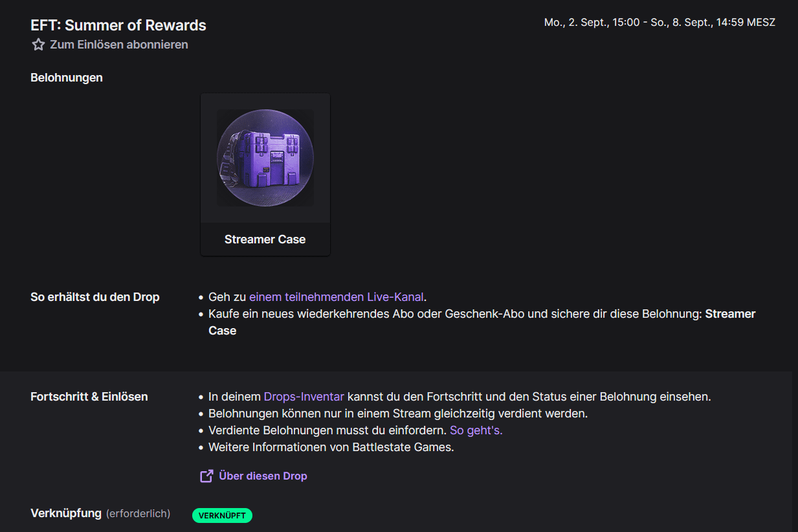Click the green VERKNÜPFT status badge
This screenshot has width=798, height=532.
tap(222, 515)
